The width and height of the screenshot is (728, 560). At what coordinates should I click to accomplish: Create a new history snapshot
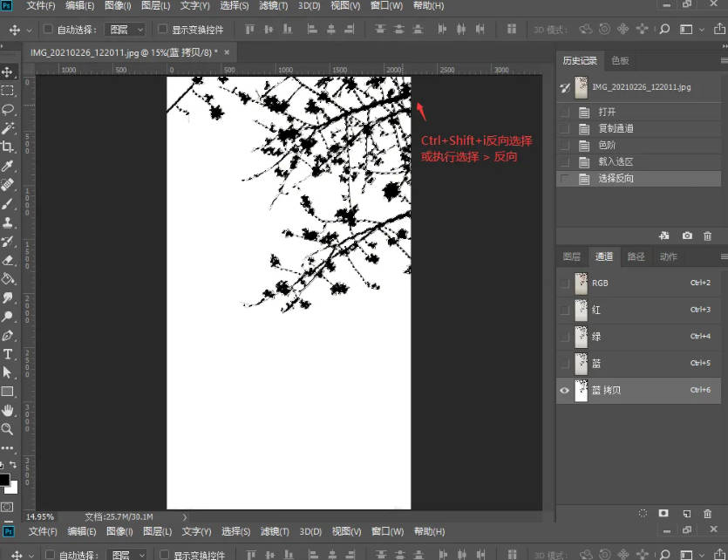[x=687, y=236]
